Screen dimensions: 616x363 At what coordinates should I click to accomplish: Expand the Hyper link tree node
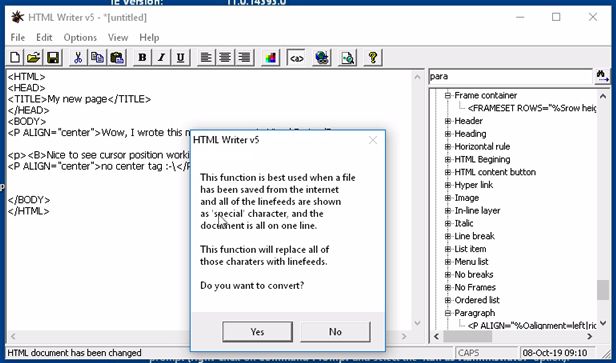pos(447,185)
